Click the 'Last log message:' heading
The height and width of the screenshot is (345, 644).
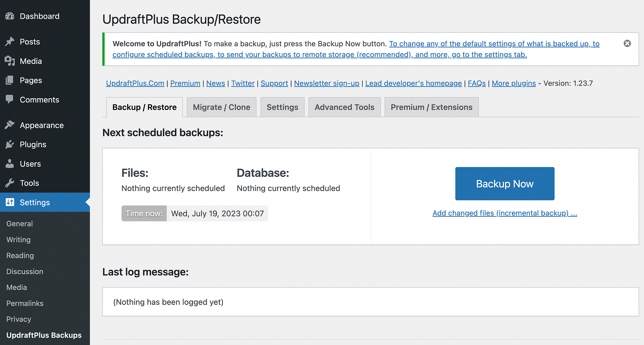[x=146, y=272]
